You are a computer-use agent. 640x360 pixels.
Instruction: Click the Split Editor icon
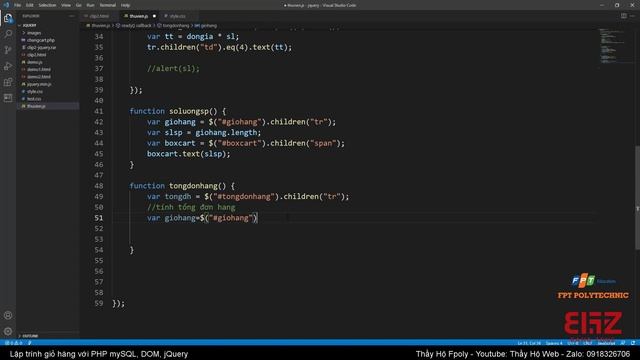(624, 16)
